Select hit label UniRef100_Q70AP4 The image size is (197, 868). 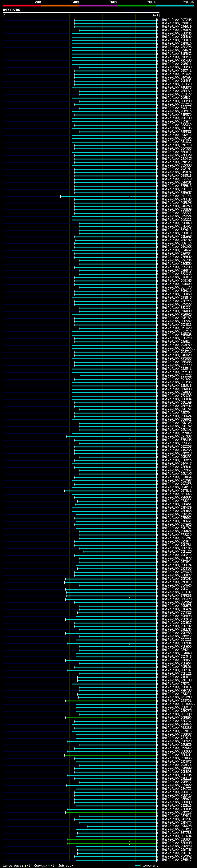(x=176, y=30)
